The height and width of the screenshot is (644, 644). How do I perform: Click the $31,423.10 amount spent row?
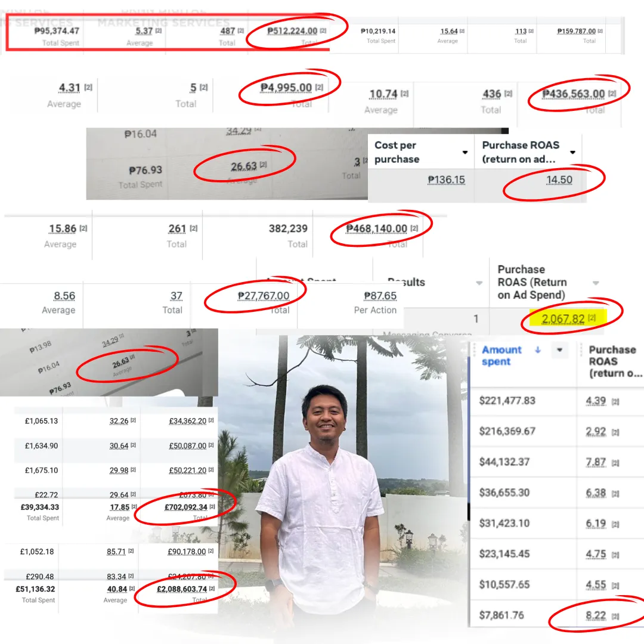pyautogui.click(x=504, y=524)
